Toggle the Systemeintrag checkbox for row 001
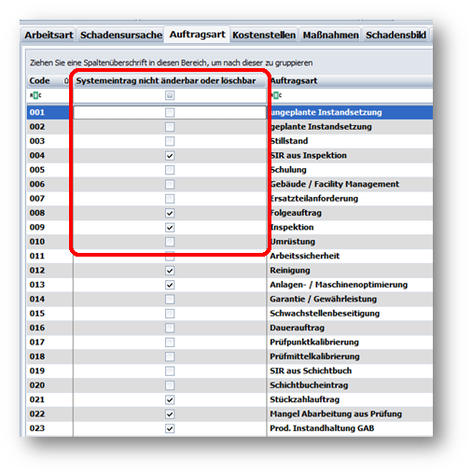The image size is (472, 476). [x=170, y=112]
